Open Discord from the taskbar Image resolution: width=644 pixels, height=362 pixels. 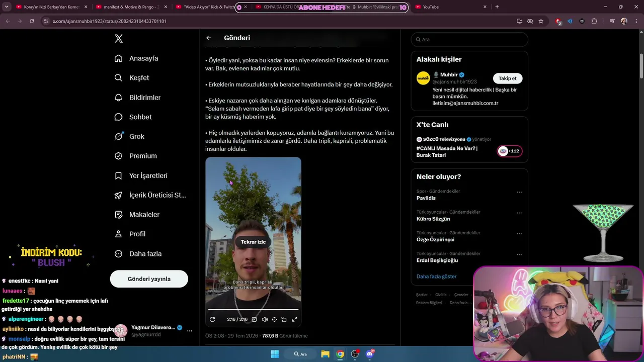tap(370, 354)
